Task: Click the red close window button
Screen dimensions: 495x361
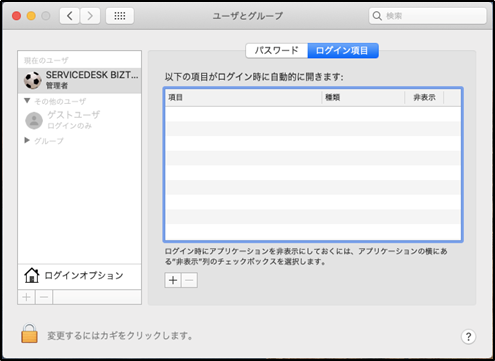Action: [16, 16]
